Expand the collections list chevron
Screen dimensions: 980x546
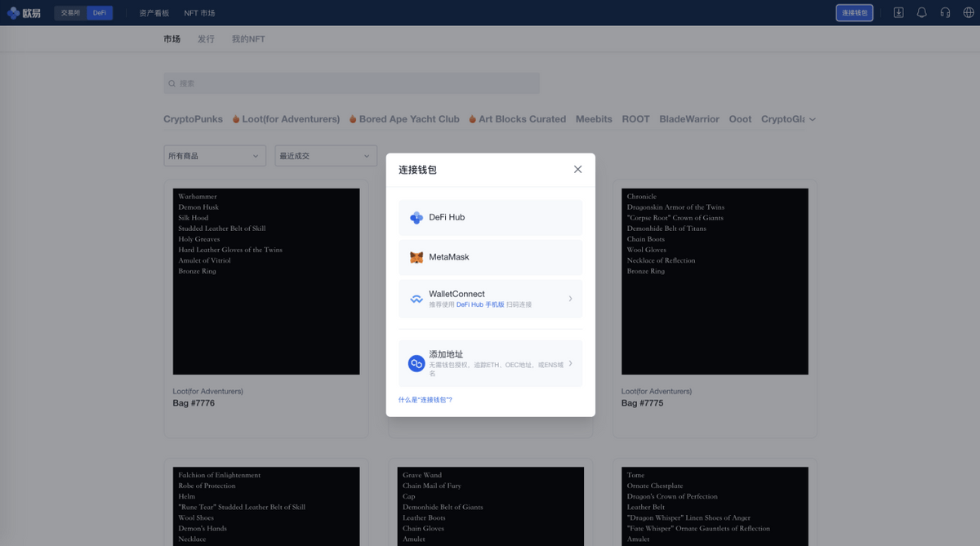[x=813, y=119]
